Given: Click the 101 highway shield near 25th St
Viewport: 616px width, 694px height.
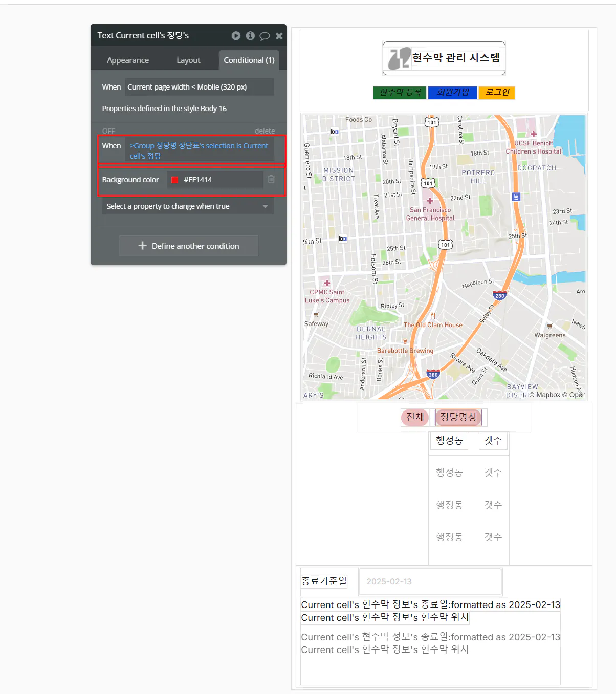Looking at the screenshot, I should pyautogui.click(x=446, y=245).
